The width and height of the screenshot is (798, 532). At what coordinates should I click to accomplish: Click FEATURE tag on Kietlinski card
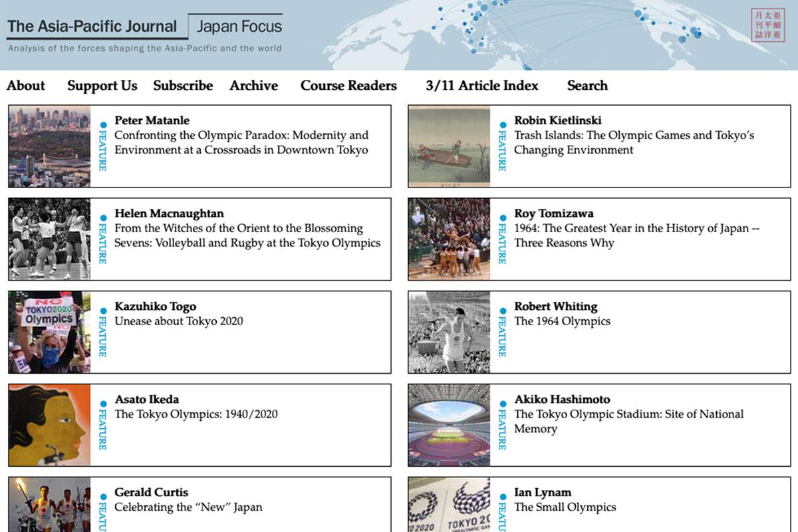click(x=503, y=147)
